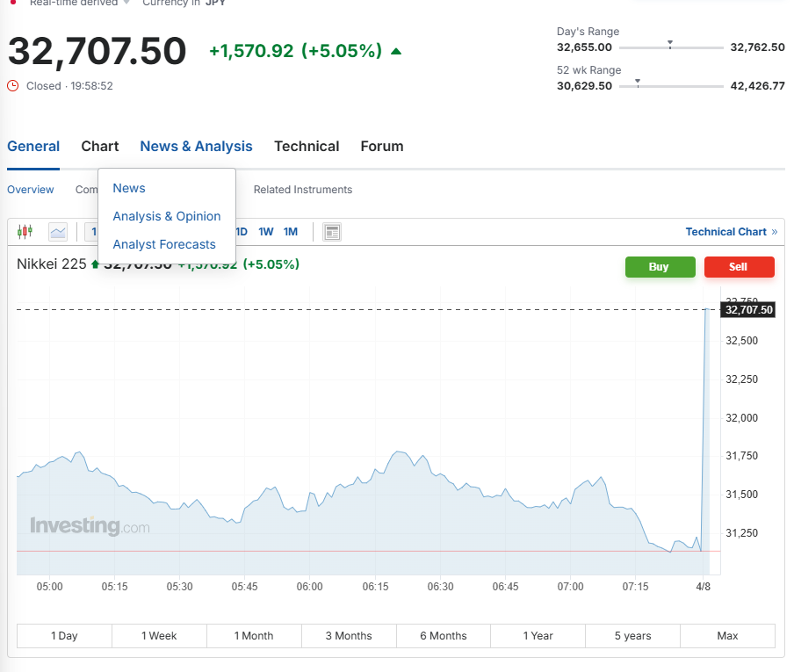This screenshot has height=672, width=794.
Task: Choose Analysis & Opinion menu entry
Action: (167, 216)
